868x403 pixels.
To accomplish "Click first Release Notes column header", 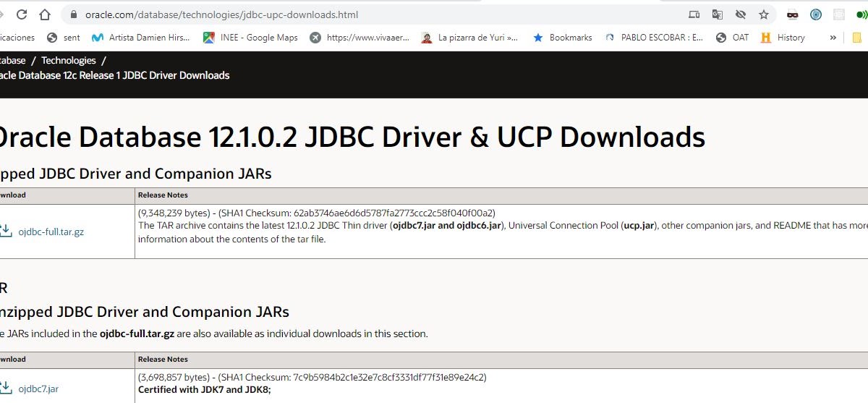I will click(163, 195).
